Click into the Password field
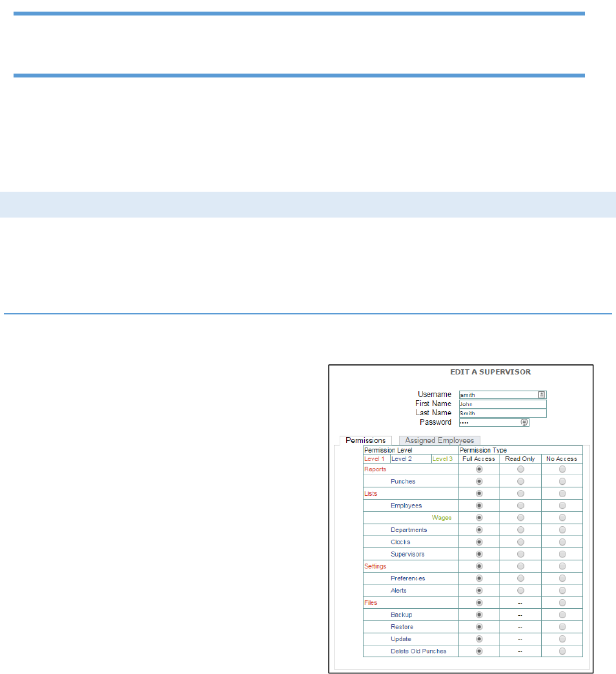 click(x=494, y=422)
